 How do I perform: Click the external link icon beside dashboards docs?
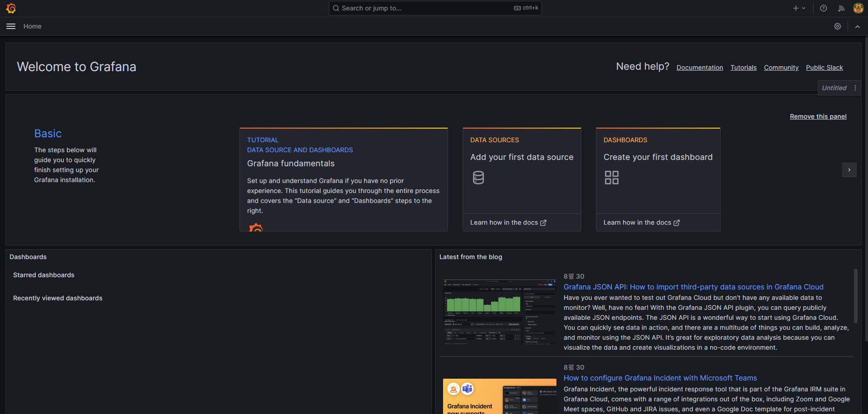pos(677,223)
